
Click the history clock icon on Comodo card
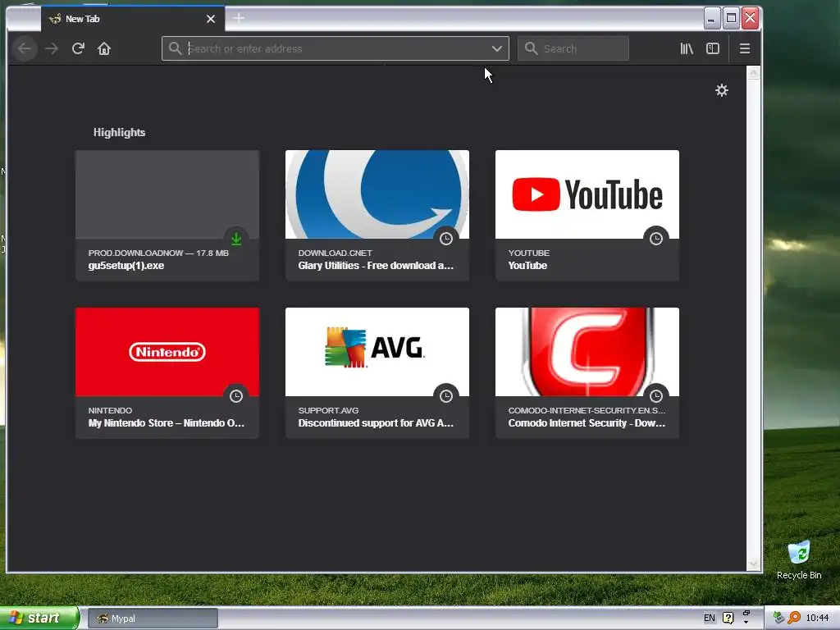655,396
